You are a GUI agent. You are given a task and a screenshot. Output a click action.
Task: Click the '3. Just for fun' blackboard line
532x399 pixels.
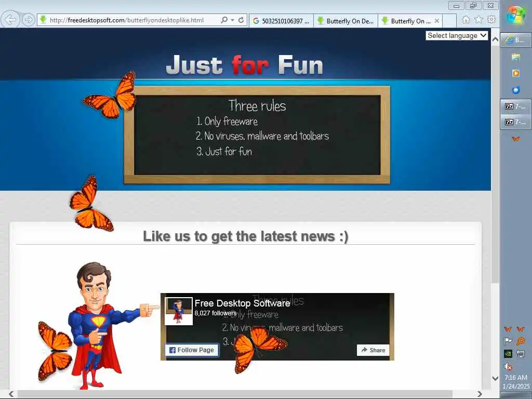[224, 151]
